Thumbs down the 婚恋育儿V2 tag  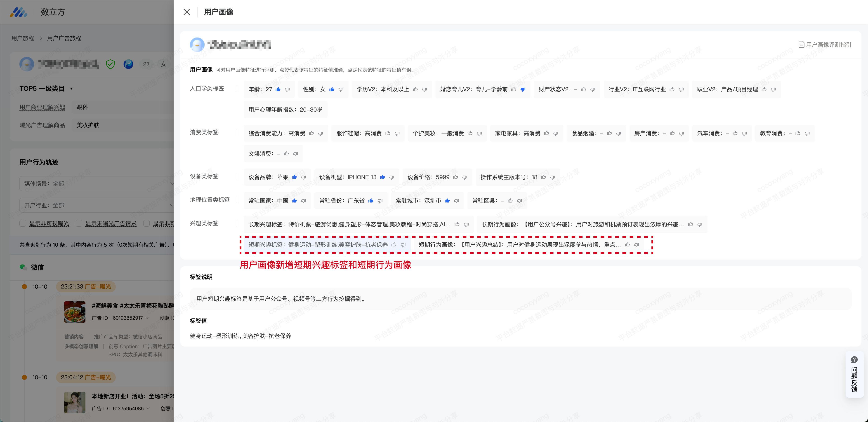523,89
